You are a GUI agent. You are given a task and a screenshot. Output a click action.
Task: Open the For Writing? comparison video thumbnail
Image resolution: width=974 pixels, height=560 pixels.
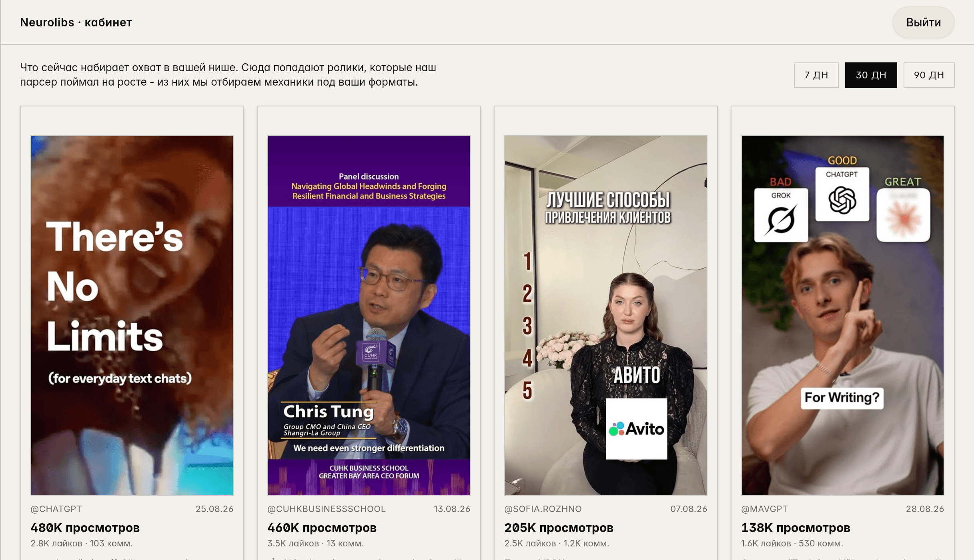point(843,316)
